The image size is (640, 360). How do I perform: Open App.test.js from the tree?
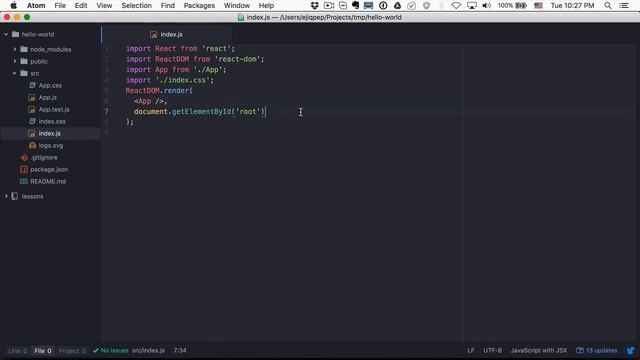pos(54,109)
